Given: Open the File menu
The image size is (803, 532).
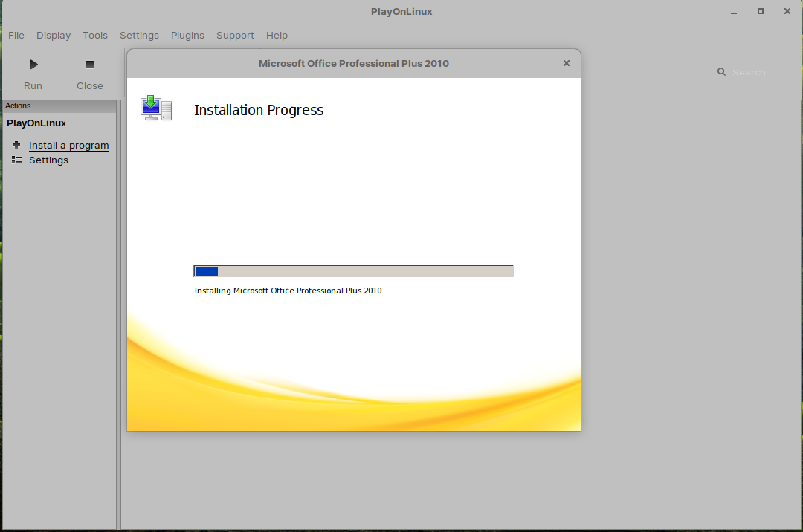Looking at the screenshot, I should tap(16, 36).
